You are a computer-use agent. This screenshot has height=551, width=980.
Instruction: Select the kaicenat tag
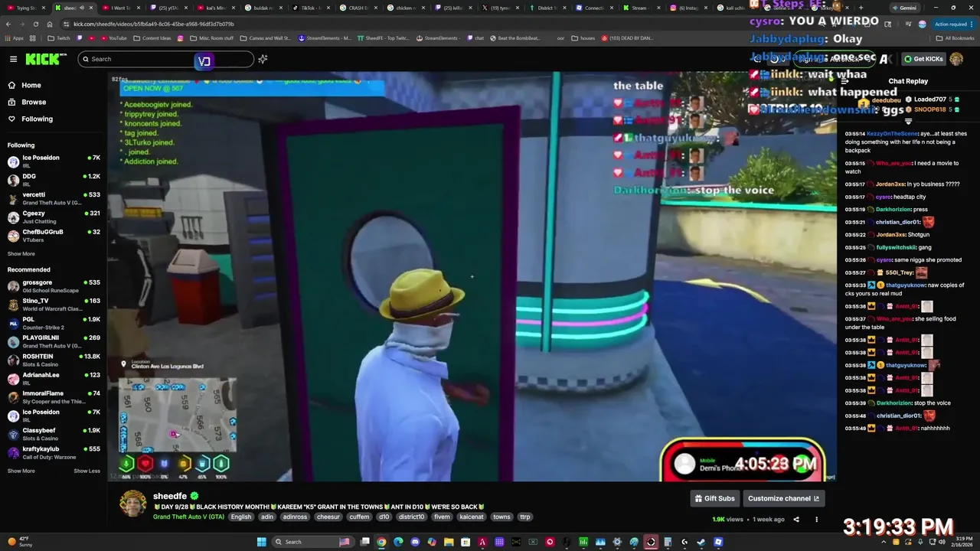472,517
